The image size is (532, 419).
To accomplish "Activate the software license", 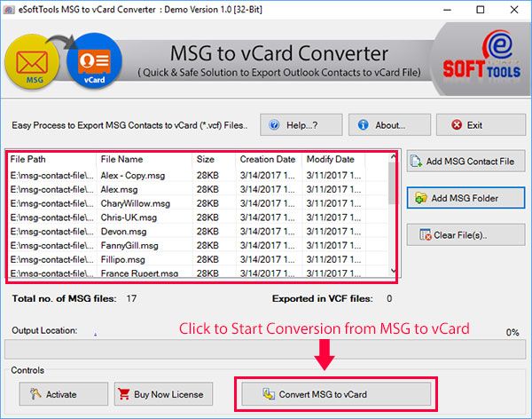I will click(x=64, y=394).
